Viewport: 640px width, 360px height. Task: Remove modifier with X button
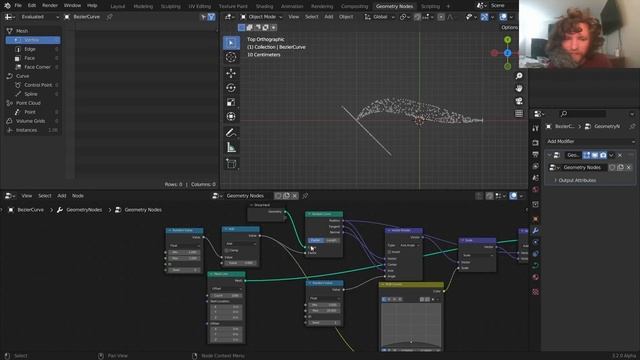[620, 155]
